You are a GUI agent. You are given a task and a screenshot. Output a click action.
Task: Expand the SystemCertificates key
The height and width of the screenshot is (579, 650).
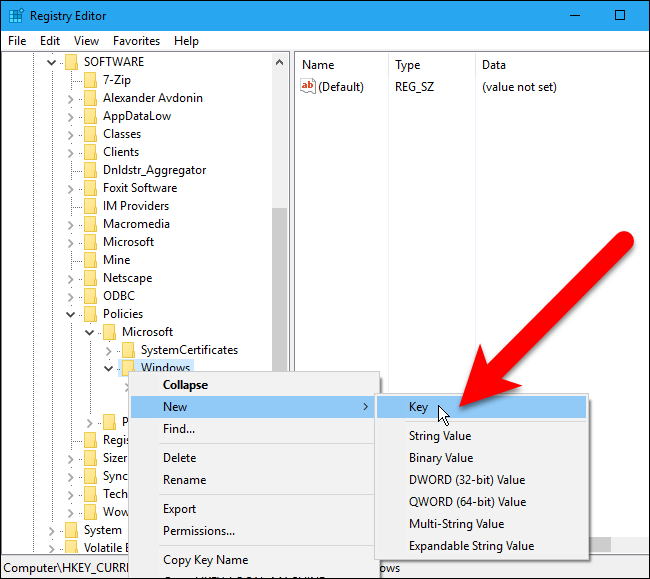[109, 351]
